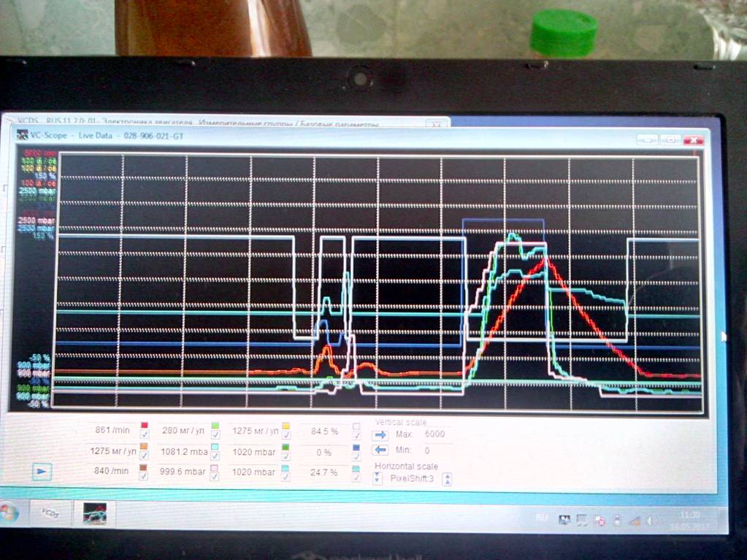Click the left arrow beside Vertical scale Min
Viewport: 747px width, 560px height.
(380, 450)
